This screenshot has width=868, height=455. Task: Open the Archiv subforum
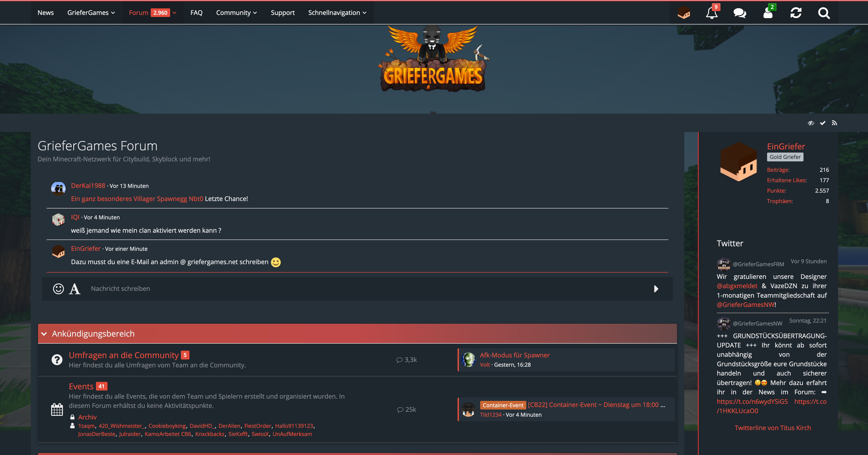point(87,417)
